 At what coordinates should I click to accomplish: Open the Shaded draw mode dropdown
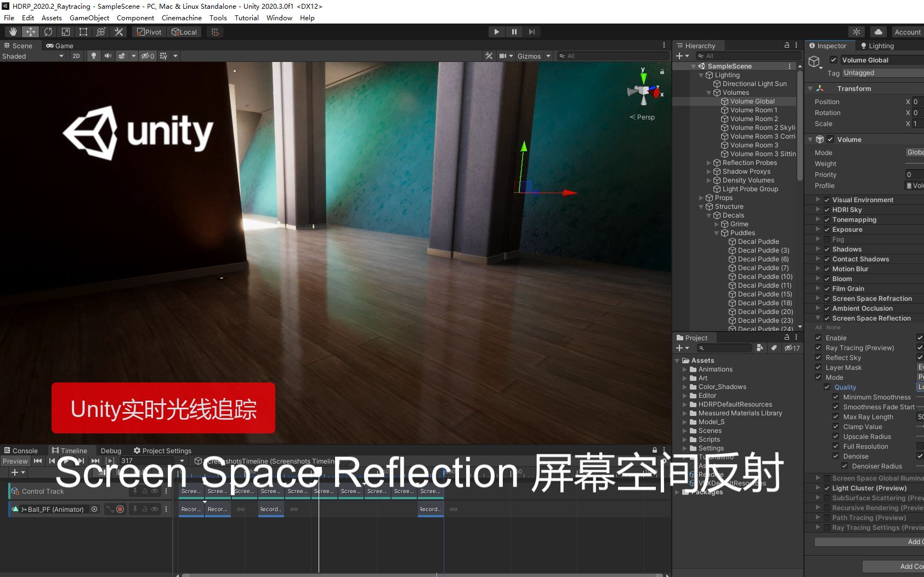pos(33,56)
